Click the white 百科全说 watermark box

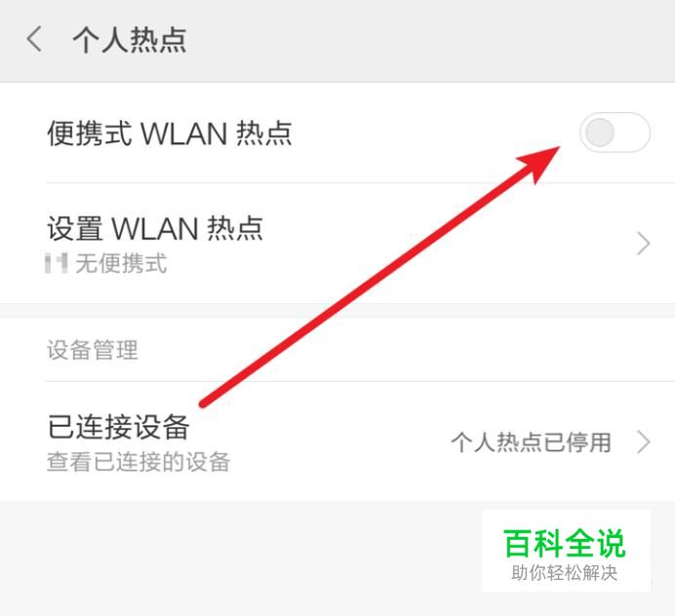click(x=566, y=551)
